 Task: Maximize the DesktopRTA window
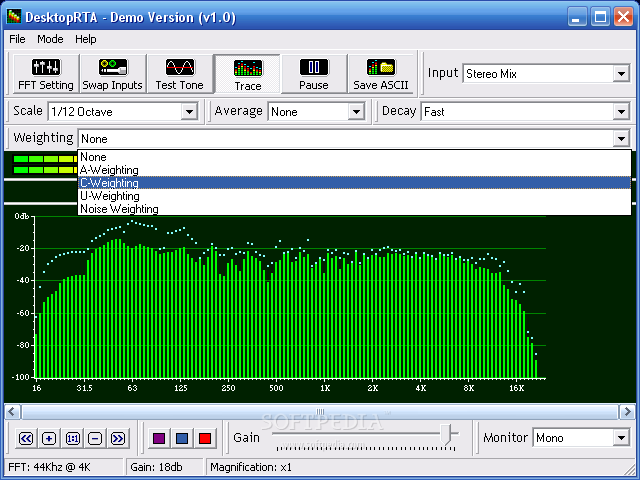(x=600, y=17)
